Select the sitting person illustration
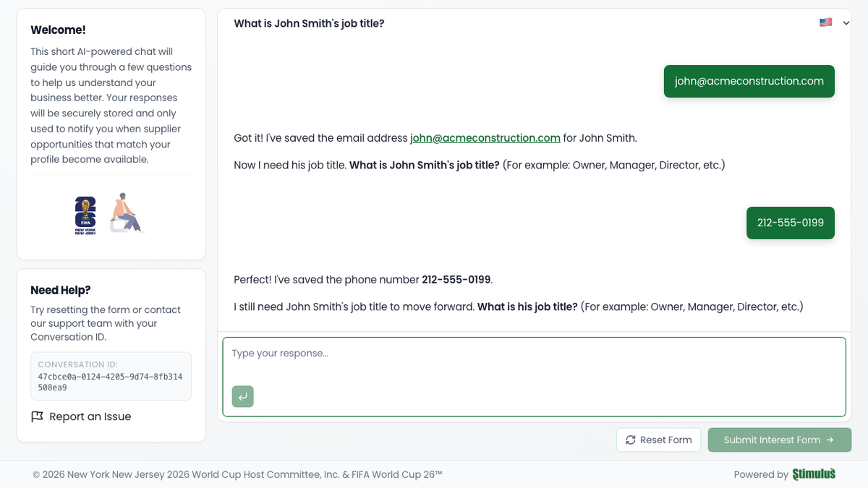The image size is (868, 488). pos(125,213)
